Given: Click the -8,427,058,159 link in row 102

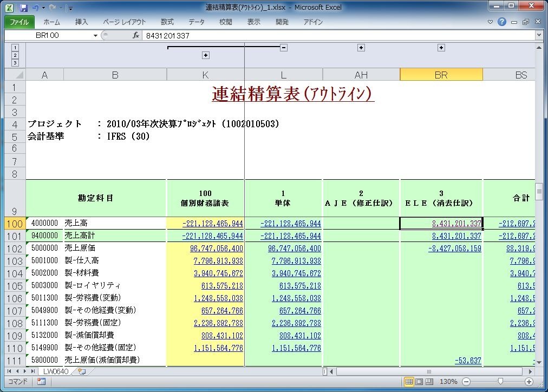Looking at the screenshot, I should tap(455, 249).
